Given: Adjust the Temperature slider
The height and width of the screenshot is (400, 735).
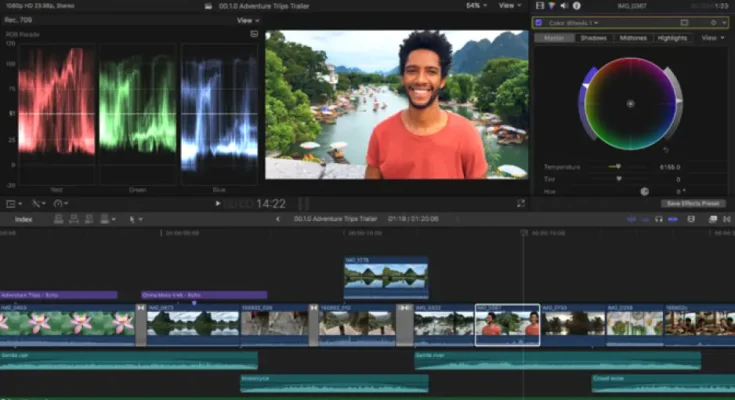Looking at the screenshot, I should point(618,166).
